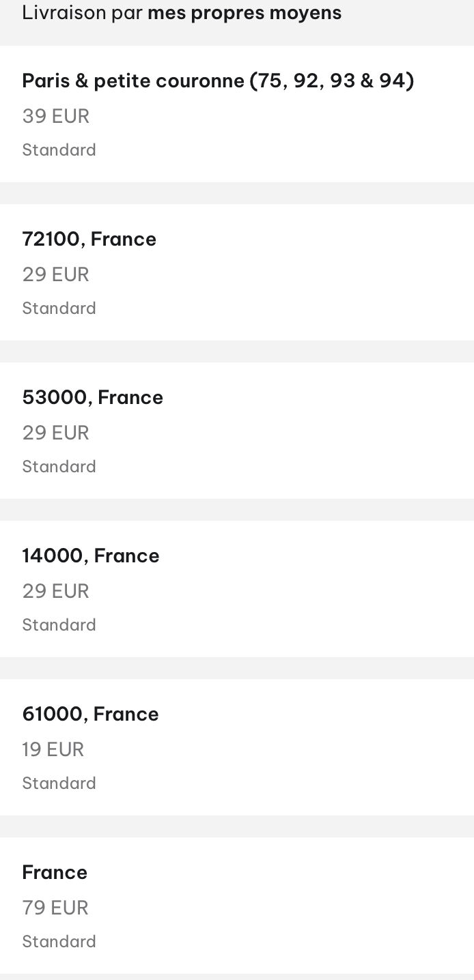474x980 pixels.
Task: Select the Paris & petite couronne delivery option
Action: [237, 114]
